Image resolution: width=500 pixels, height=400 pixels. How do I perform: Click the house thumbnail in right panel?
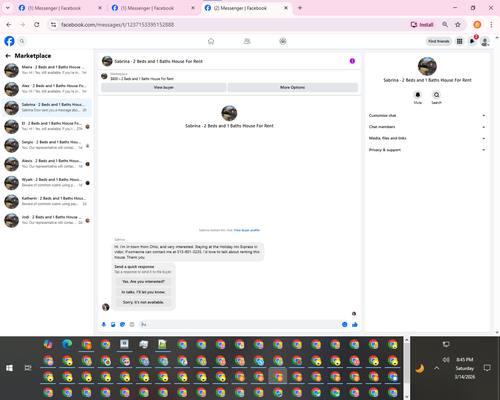click(427, 66)
